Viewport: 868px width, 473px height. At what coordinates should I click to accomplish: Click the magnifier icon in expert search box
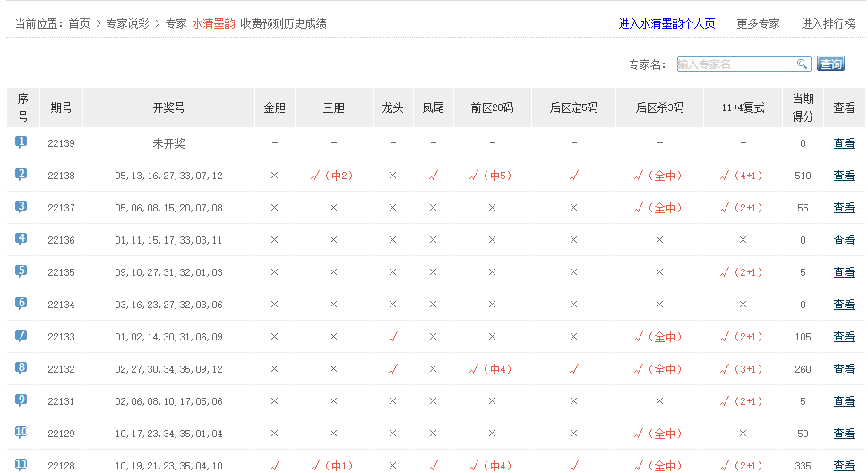pos(802,64)
